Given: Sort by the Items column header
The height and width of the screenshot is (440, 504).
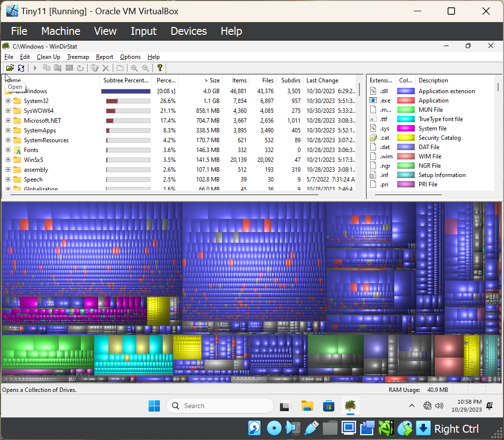Looking at the screenshot, I should coord(236,80).
